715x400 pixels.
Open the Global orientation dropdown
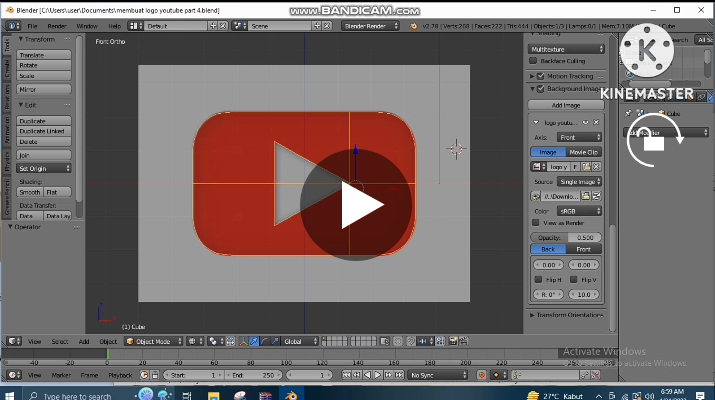[x=300, y=342]
